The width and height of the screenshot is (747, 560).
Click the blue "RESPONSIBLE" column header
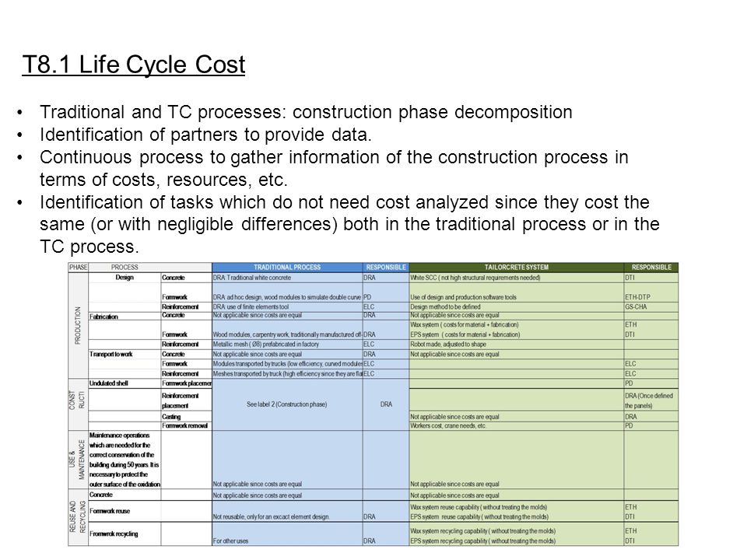tap(386, 267)
